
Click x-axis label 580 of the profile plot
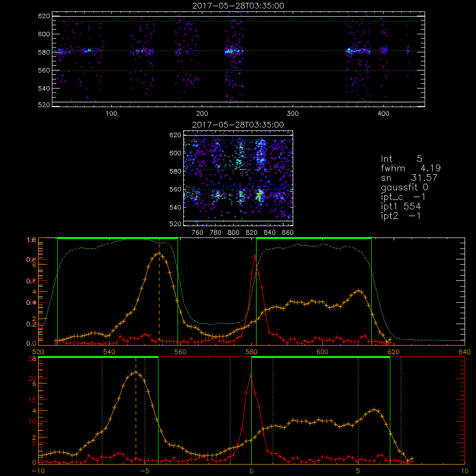click(251, 352)
